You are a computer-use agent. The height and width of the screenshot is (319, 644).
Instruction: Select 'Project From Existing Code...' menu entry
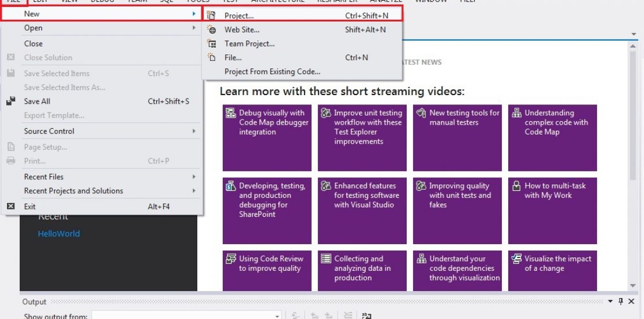coord(272,71)
